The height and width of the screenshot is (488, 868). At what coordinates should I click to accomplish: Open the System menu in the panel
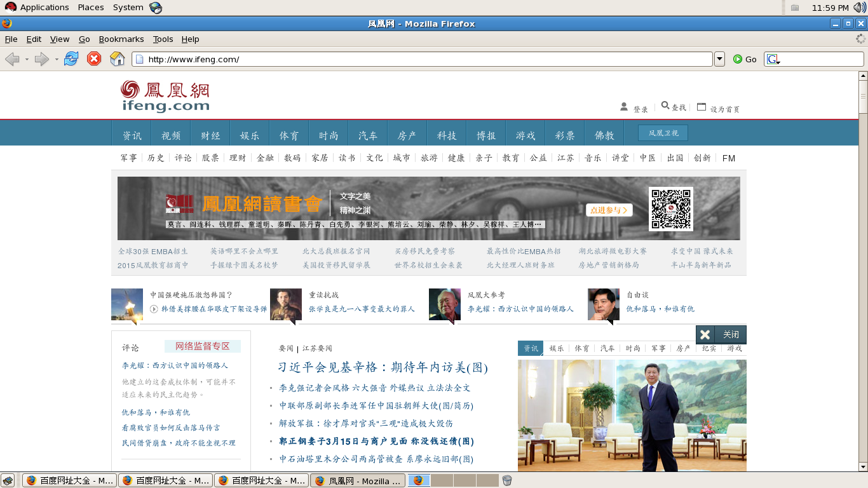[x=128, y=8]
